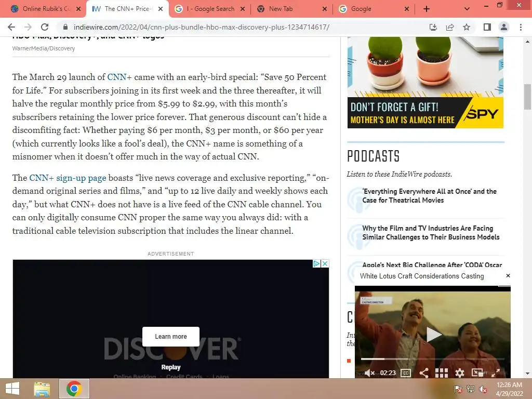
Task: Open a new browser tab
Action: 427,9
